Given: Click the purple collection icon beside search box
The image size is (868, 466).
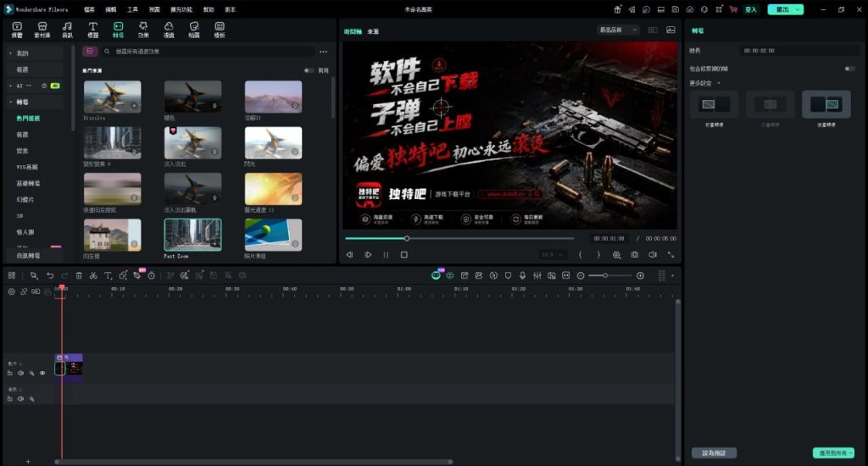Looking at the screenshot, I should [90, 51].
